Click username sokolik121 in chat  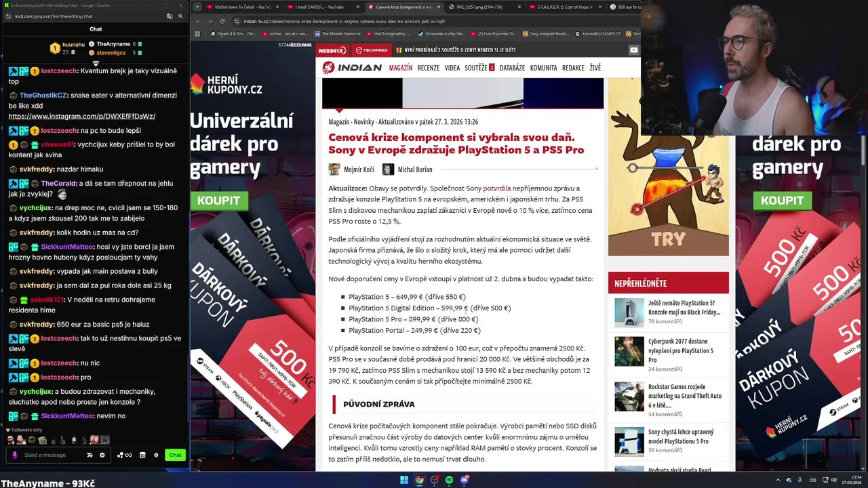click(x=47, y=300)
